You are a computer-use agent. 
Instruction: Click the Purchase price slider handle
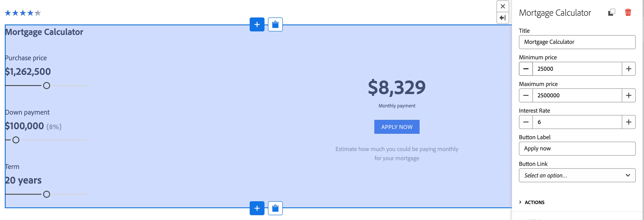(x=46, y=86)
